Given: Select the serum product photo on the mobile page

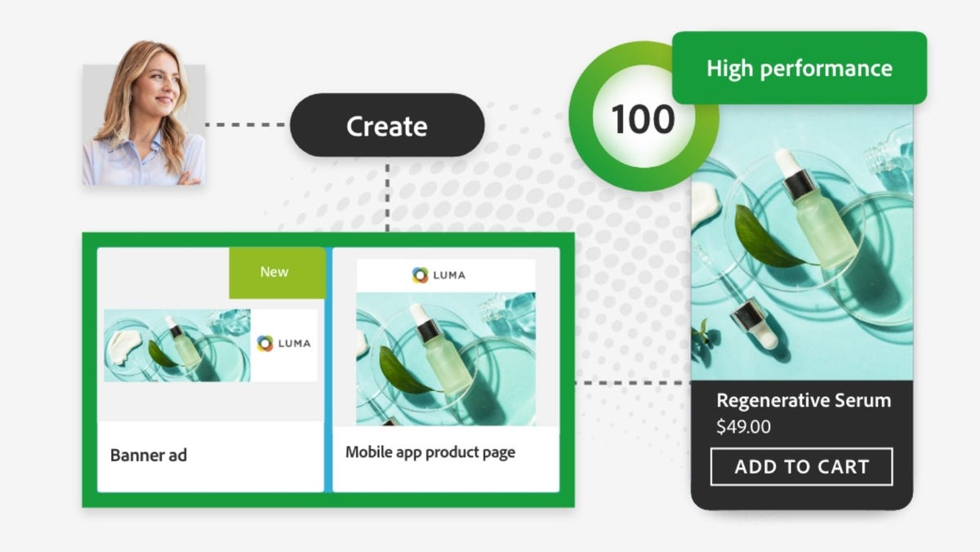Looking at the screenshot, I should (445, 359).
